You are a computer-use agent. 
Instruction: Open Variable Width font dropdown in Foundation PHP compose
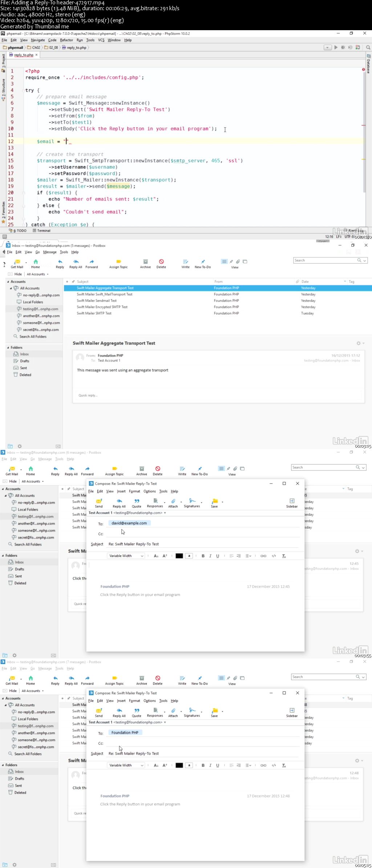[126, 765]
